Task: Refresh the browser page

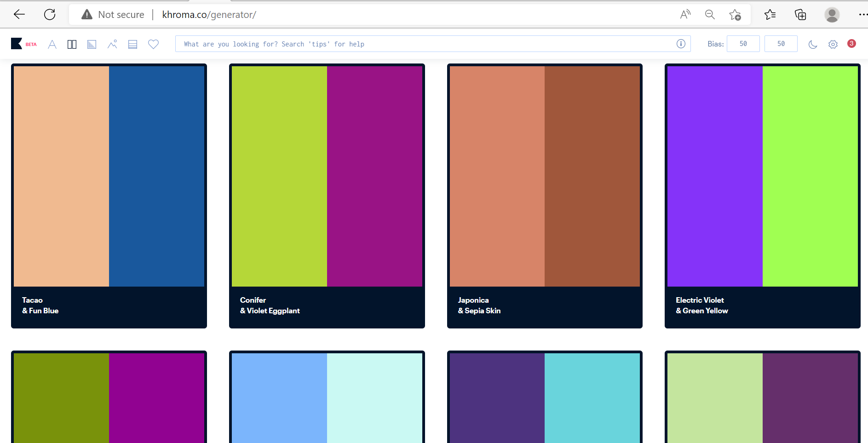Action: click(x=50, y=14)
